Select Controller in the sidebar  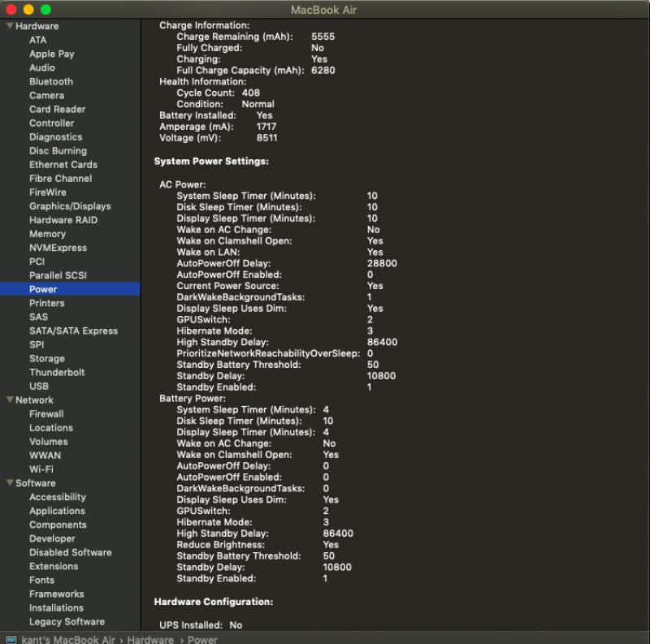52,123
